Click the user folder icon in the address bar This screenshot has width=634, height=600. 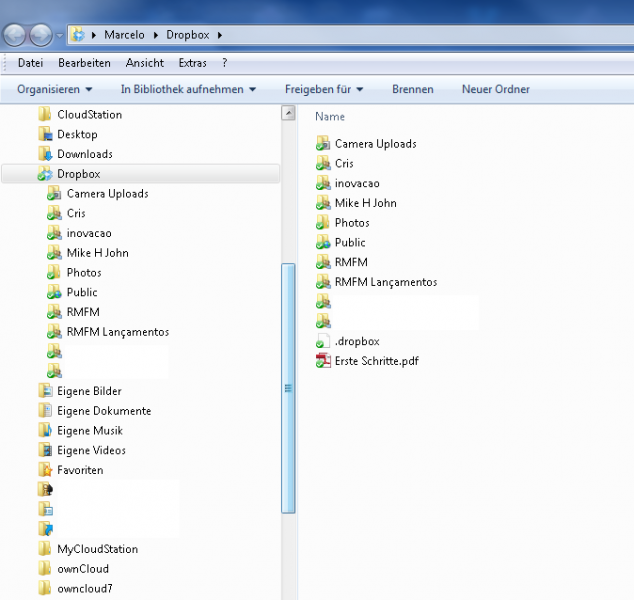78,35
